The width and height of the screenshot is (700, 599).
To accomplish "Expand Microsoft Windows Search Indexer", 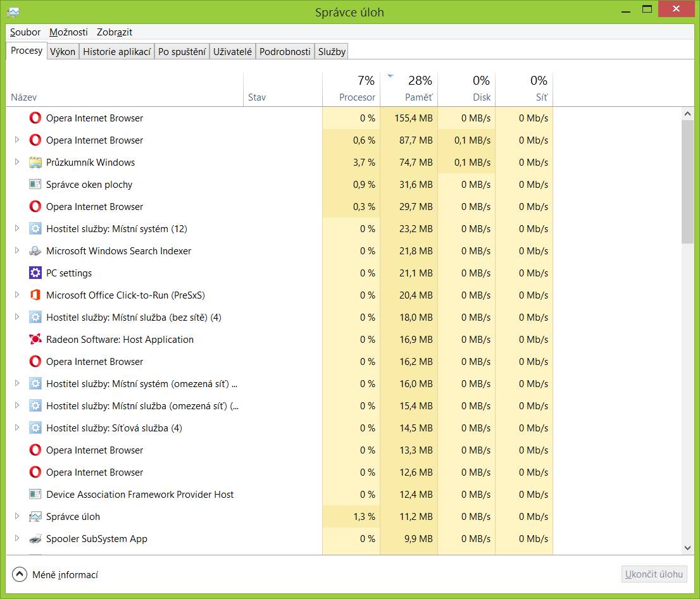I will pyautogui.click(x=17, y=250).
